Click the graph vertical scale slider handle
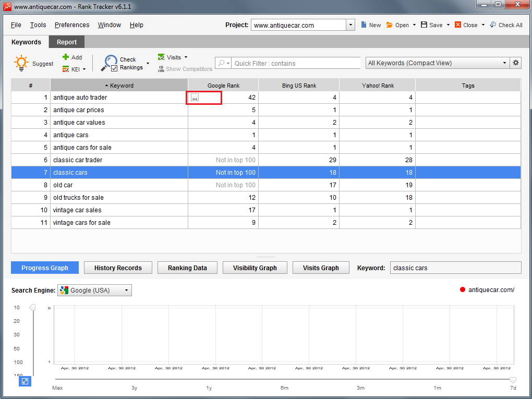Viewport: 532px width, 399px height. [x=32, y=307]
